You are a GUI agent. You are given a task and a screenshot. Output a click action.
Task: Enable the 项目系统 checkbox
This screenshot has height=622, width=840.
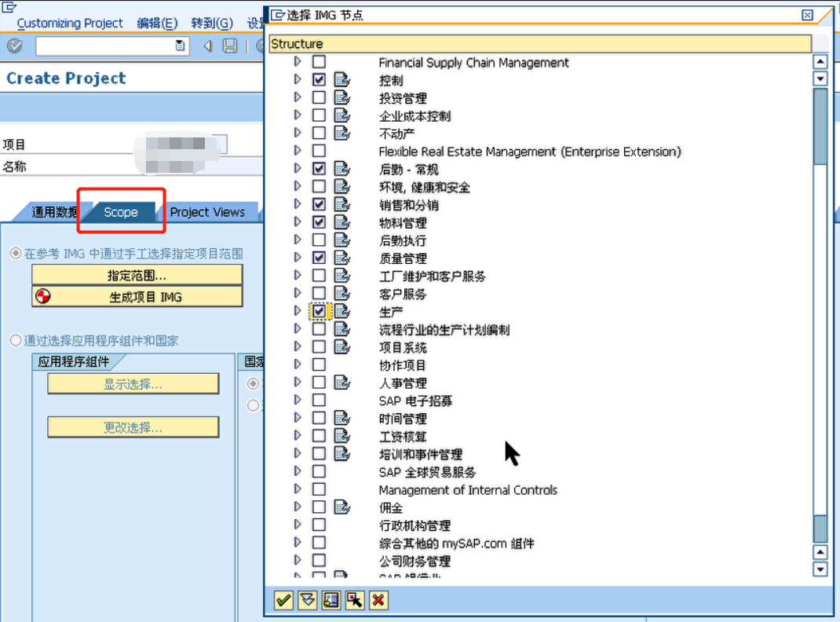point(318,347)
